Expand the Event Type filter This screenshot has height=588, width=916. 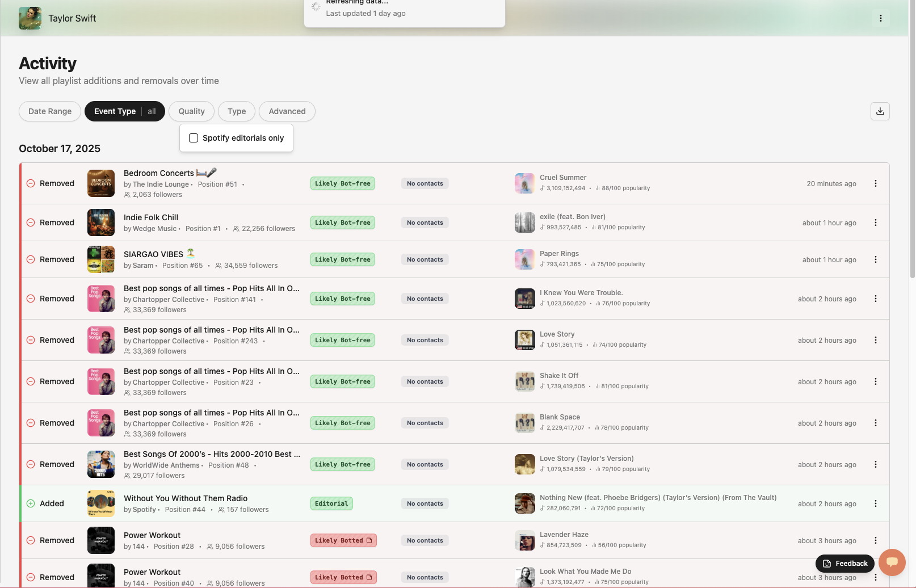pos(124,111)
